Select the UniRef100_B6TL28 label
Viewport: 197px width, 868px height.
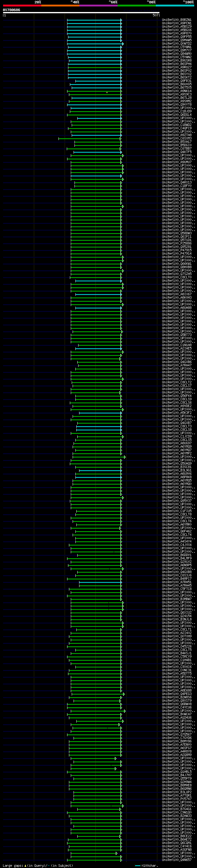(176, 98)
